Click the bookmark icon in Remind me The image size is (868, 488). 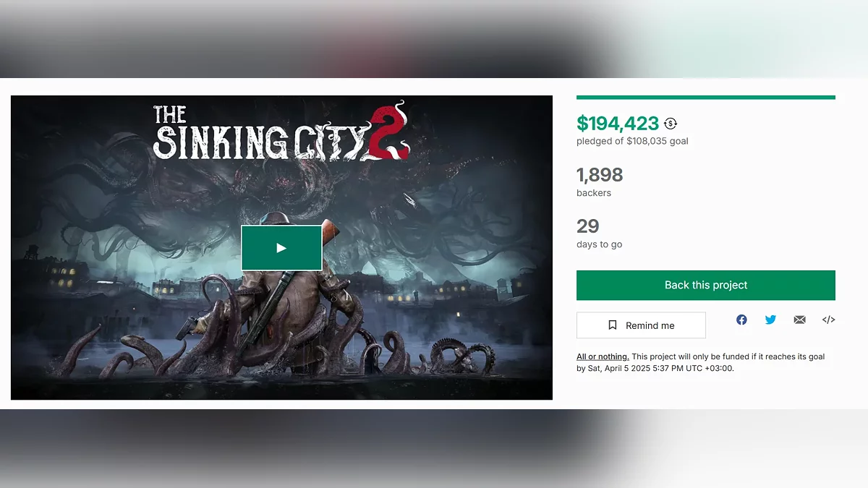click(x=613, y=325)
